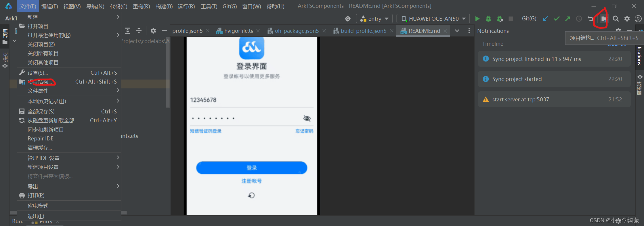This screenshot has width=644, height=226.
Task: Click Git commit checkmark icon
Action: [557, 19]
